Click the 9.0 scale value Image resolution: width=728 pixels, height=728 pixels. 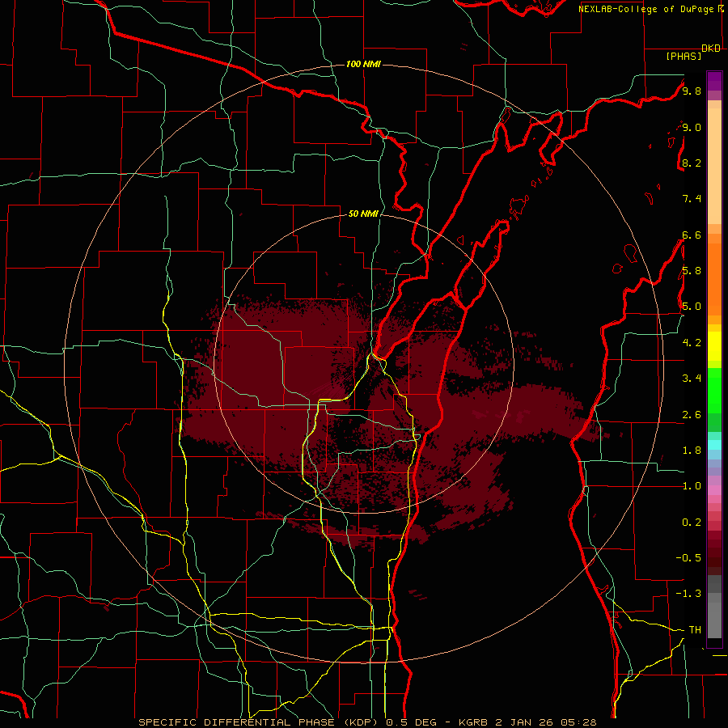coord(692,127)
